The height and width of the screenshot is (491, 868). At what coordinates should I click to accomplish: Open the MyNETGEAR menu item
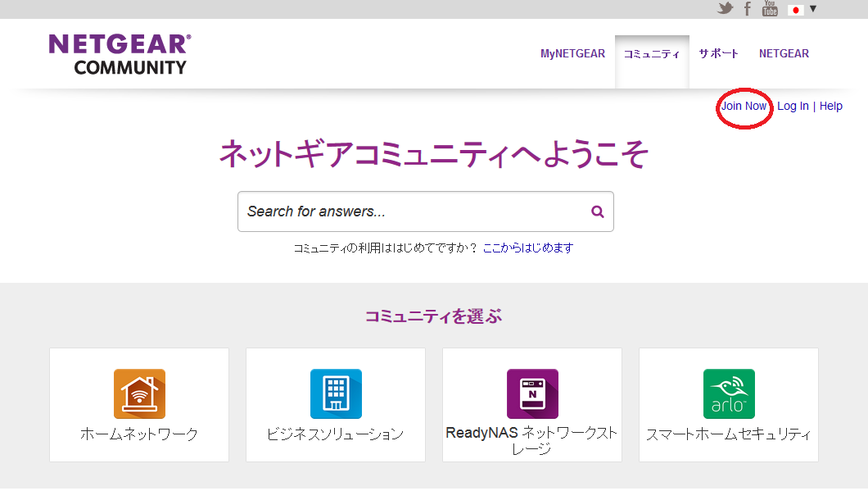tap(572, 54)
